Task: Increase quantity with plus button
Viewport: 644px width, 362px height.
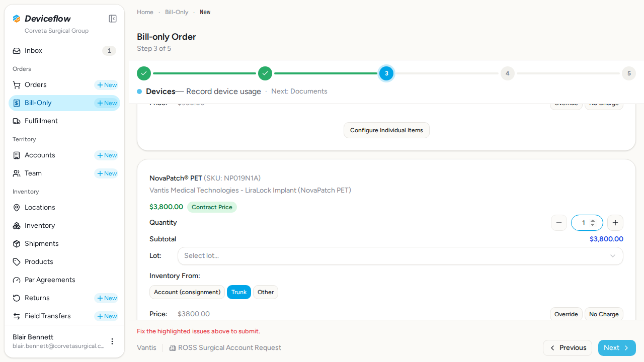Action: click(615, 223)
